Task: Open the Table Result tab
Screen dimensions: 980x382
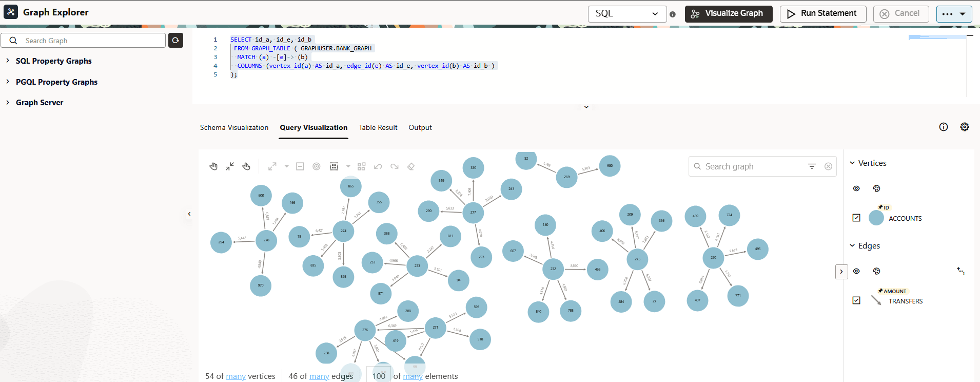Action: tap(378, 127)
